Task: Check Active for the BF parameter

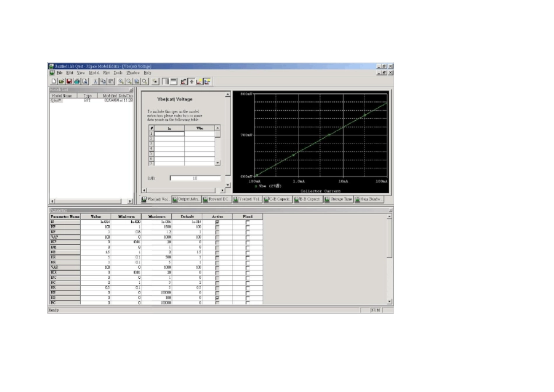Action: tap(218, 227)
